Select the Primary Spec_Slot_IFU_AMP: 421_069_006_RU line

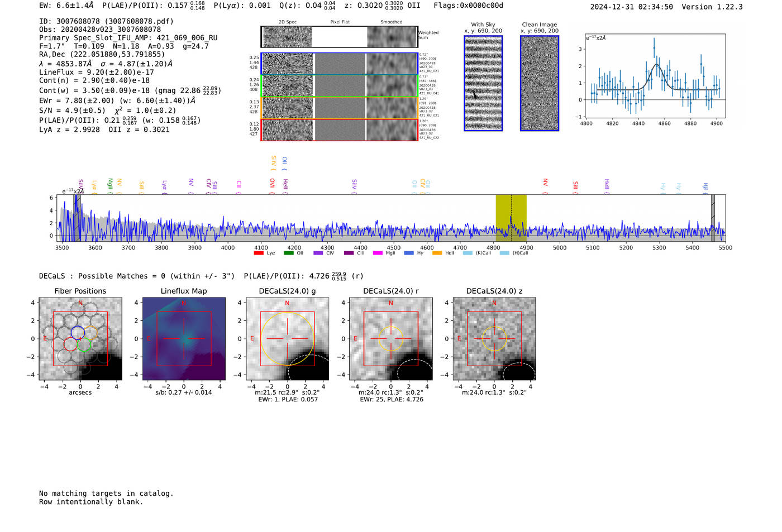128,38
